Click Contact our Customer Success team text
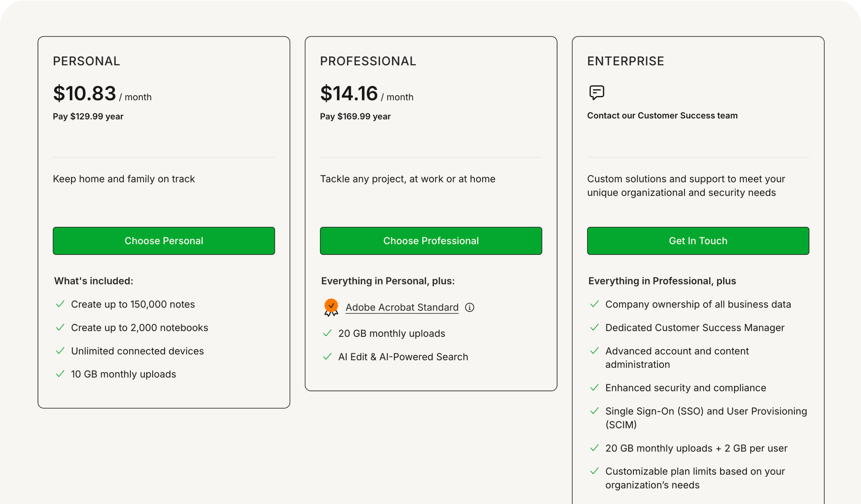This screenshot has height=504, width=861. (663, 115)
